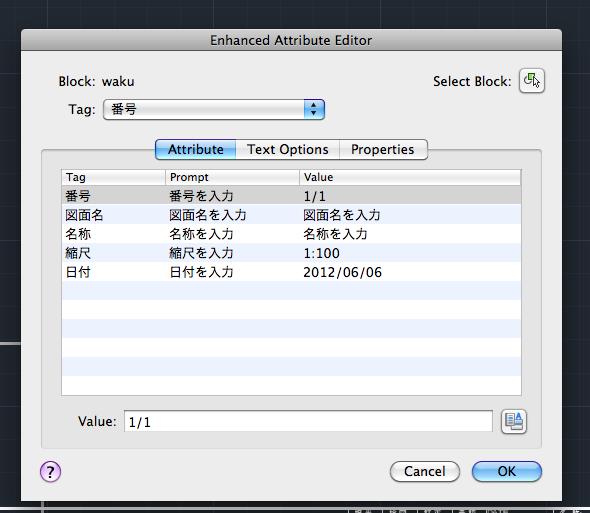Image resolution: width=590 pixels, height=513 pixels.
Task: Select the 名称 attribute row
Action: (x=291, y=234)
